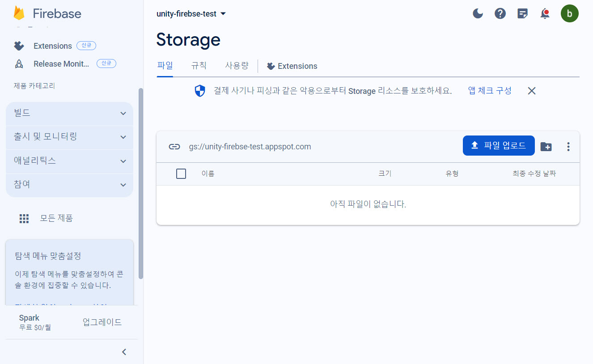Screen dimensions: 593x364
Task: Open the all products grid icon
Action: pyautogui.click(x=24, y=218)
